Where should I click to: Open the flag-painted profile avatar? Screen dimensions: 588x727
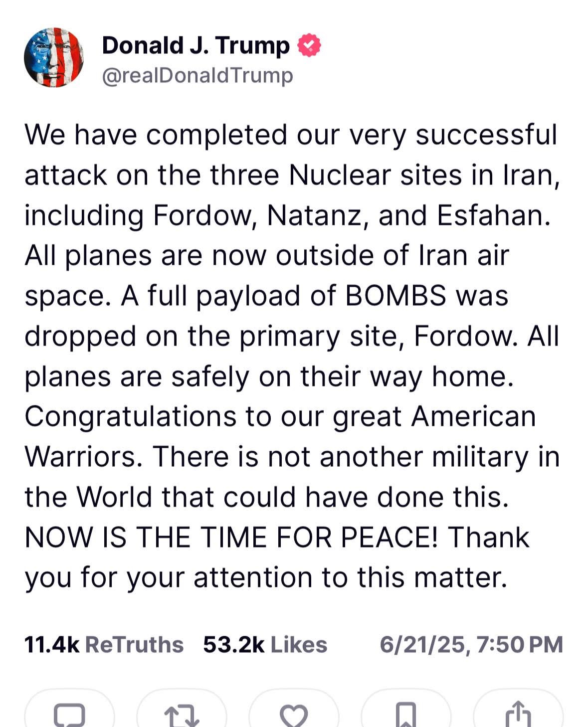54,57
